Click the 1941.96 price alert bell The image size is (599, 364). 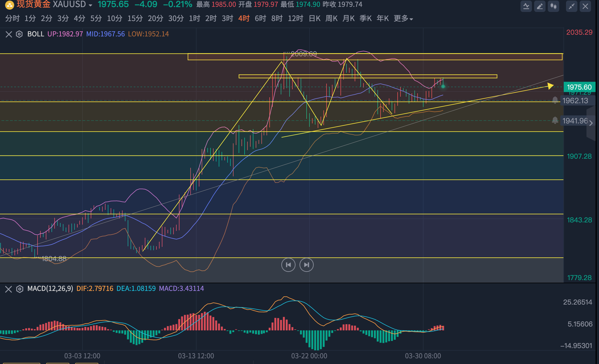tap(555, 120)
